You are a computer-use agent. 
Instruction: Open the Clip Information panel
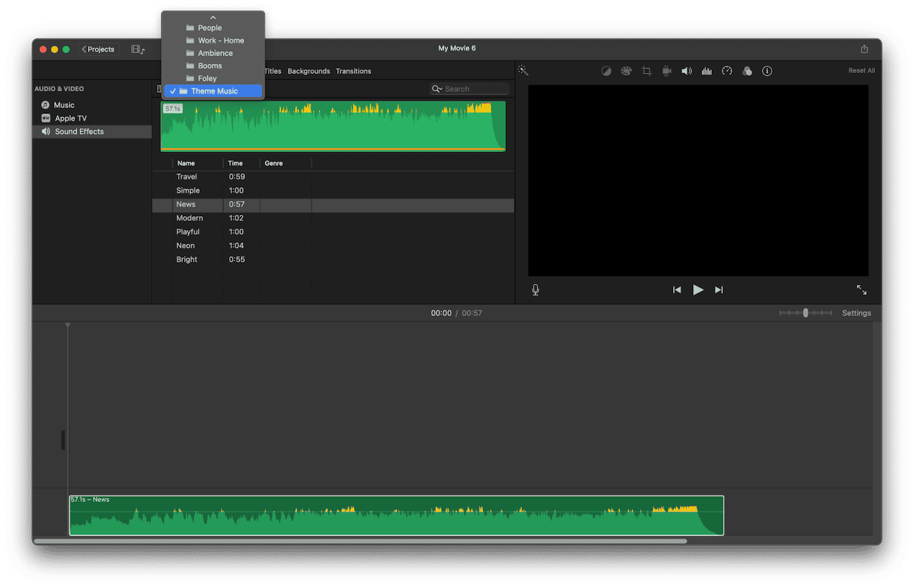[x=767, y=70]
